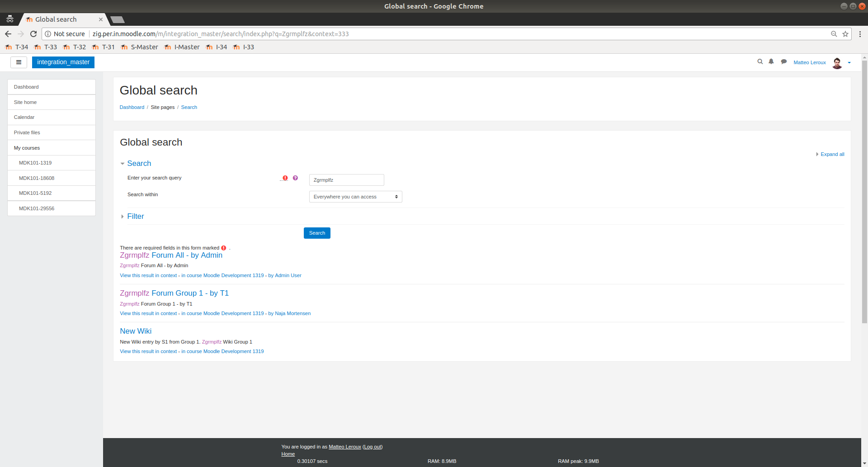Open the search icon in top navbar
The image size is (868, 467).
[760, 62]
